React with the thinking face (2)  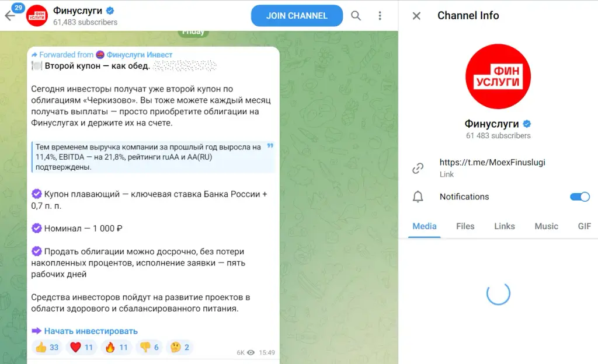[180, 347]
